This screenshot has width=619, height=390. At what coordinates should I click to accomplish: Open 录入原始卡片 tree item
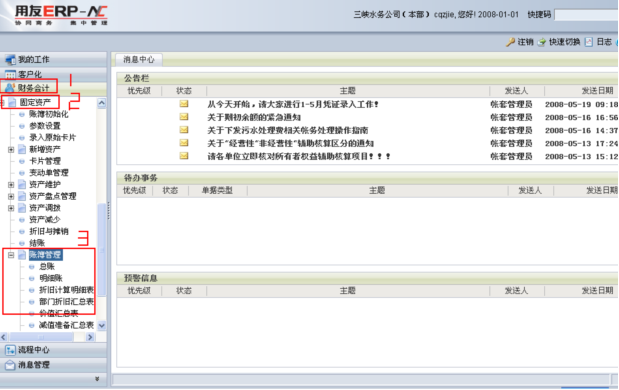click(53, 138)
